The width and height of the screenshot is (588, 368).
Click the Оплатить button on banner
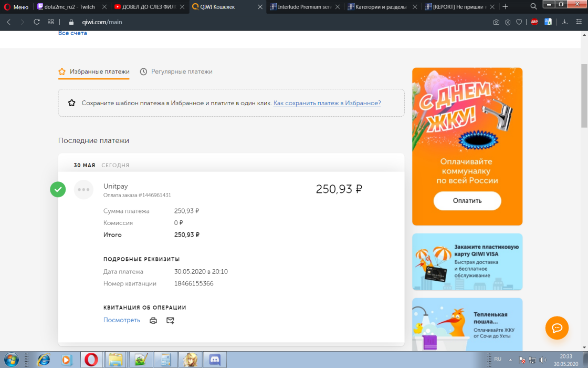pyautogui.click(x=467, y=201)
